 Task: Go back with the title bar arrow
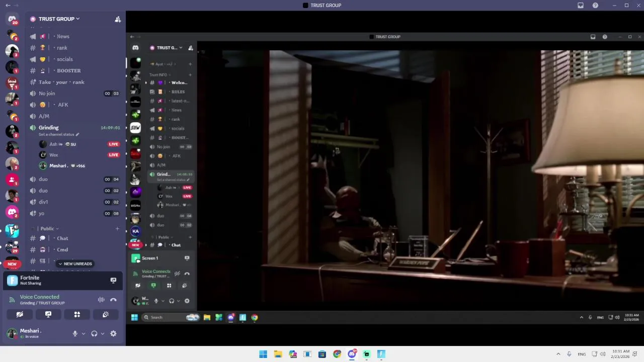[8, 5]
